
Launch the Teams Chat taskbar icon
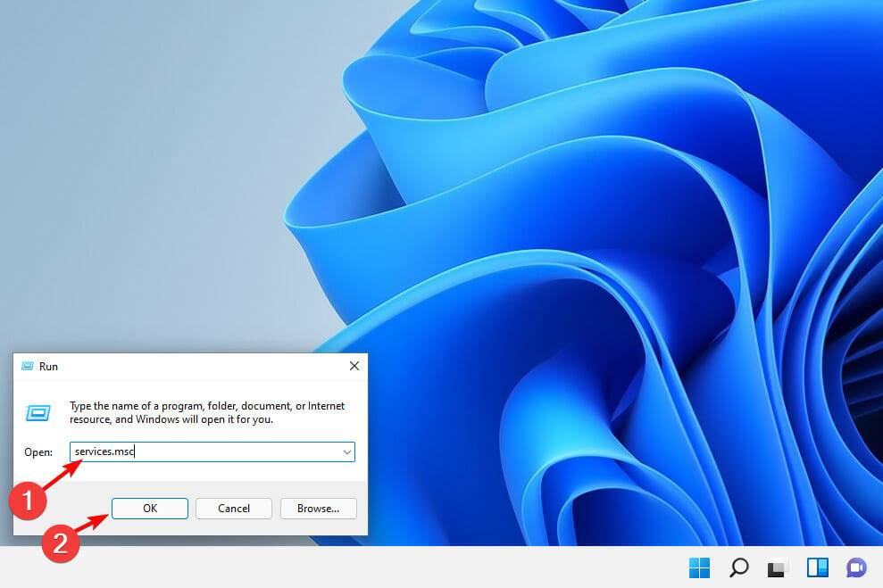pyautogui.click(x=856, y=567)
